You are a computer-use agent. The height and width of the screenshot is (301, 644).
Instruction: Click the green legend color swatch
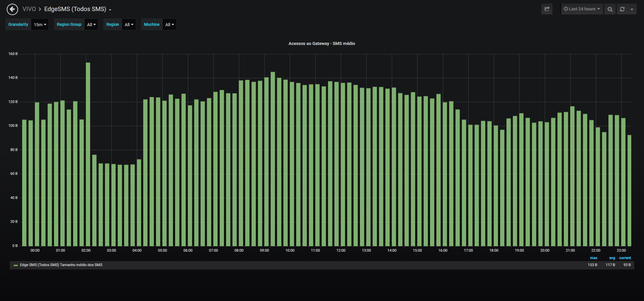15,265
